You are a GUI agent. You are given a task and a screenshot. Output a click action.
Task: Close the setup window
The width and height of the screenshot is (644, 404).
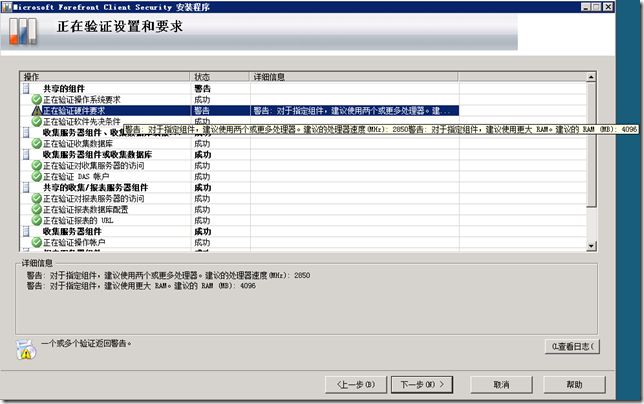click(x=608, y=7)
